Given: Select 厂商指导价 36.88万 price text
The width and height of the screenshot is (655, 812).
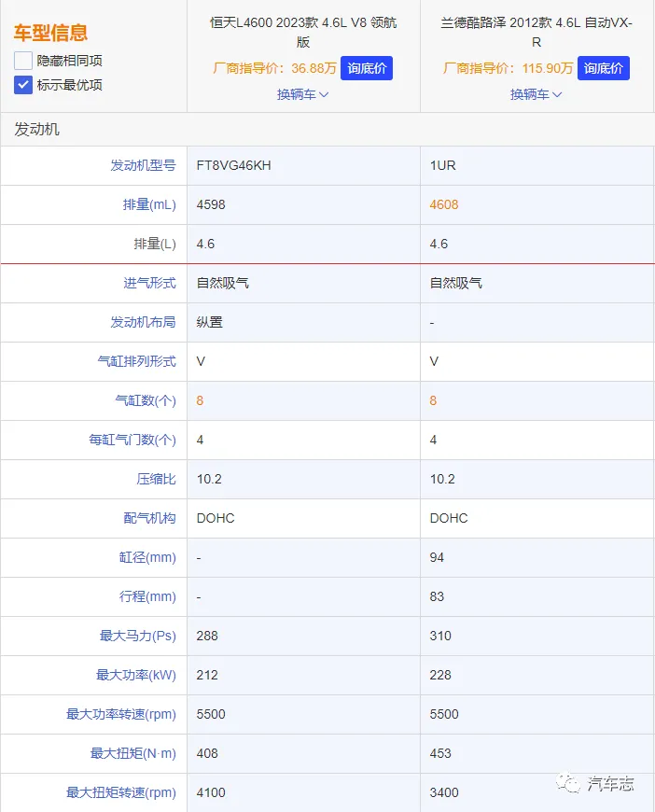Looking at the screenshot, I should click(x=274, y=68).
